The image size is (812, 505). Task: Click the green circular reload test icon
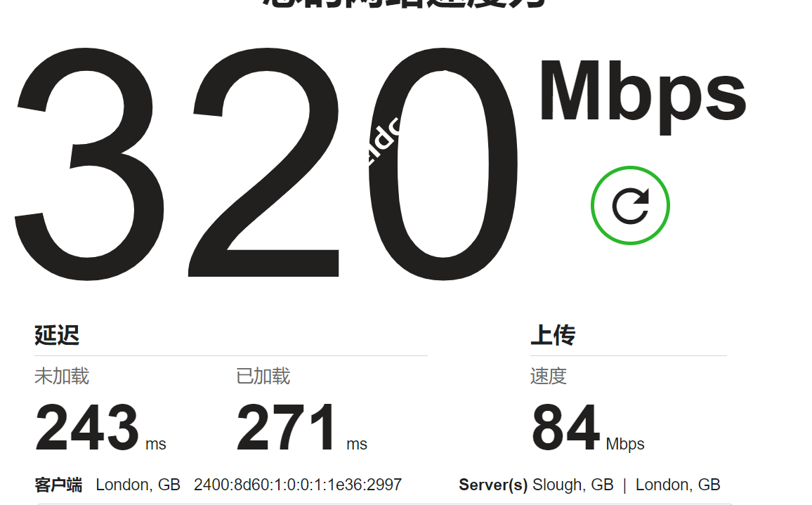[x=629, y=205]
